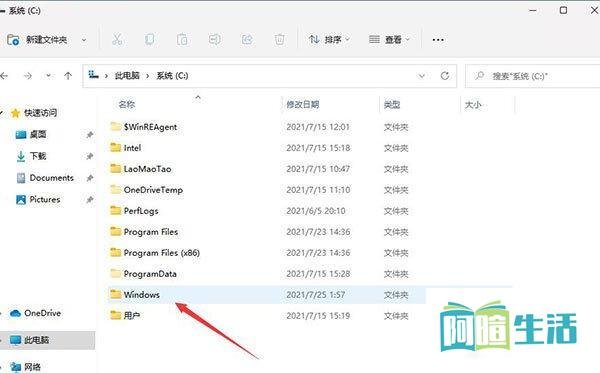
Task: Click the Delete trash can icon
Action: [280, 39]
